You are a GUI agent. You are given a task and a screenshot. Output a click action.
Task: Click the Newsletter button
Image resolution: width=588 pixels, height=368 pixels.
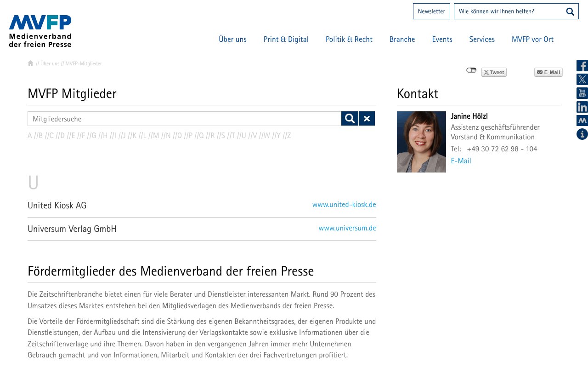(x=431, y=11)
